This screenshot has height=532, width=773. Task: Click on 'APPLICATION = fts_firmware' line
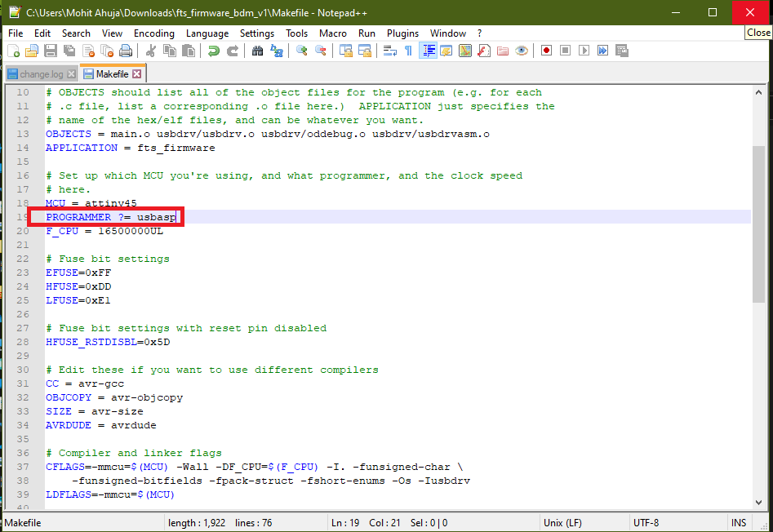tap(130, 148)
